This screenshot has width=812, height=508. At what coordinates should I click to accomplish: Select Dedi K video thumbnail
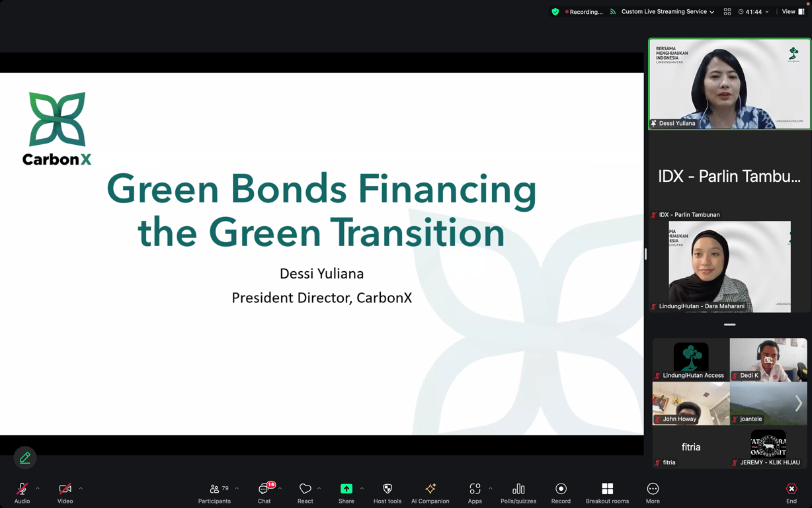click(x=768, y=360)
